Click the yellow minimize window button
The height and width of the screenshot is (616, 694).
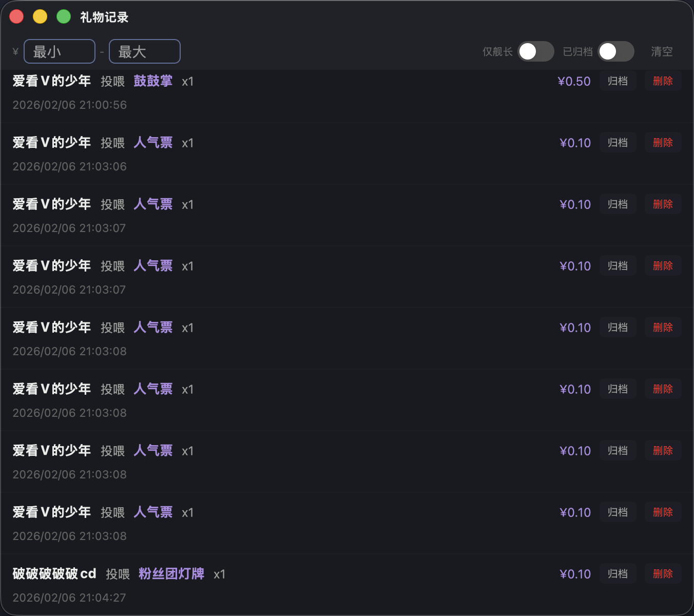click(40, 16)
